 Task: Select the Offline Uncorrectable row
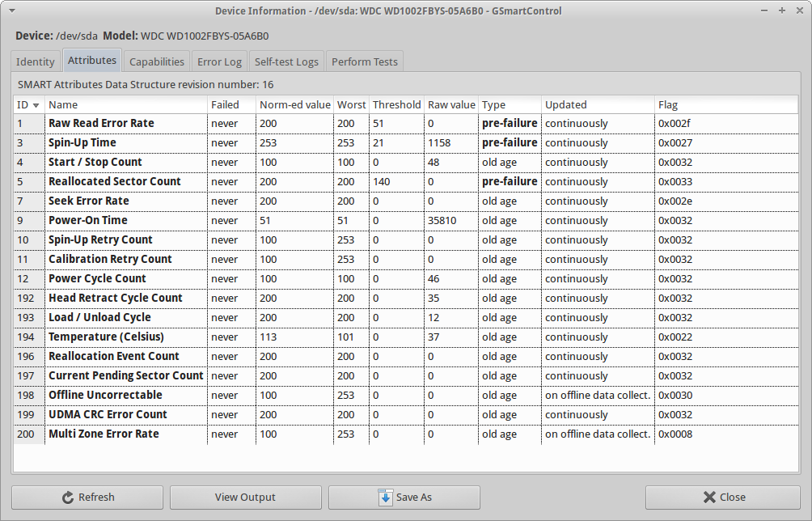click(406, 395)
